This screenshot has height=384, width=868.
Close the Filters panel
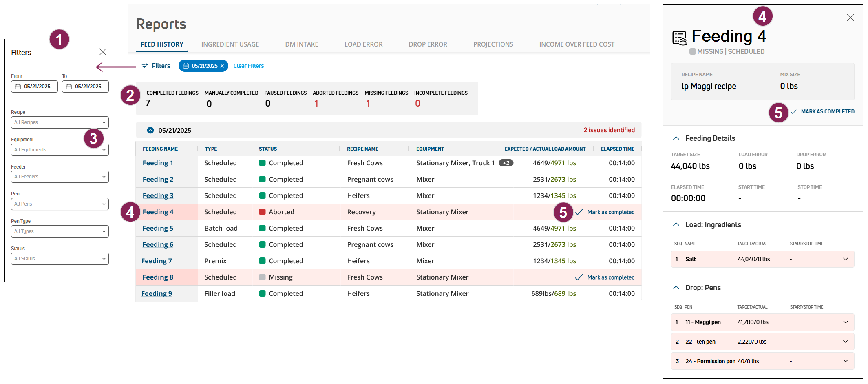[103, 52]
